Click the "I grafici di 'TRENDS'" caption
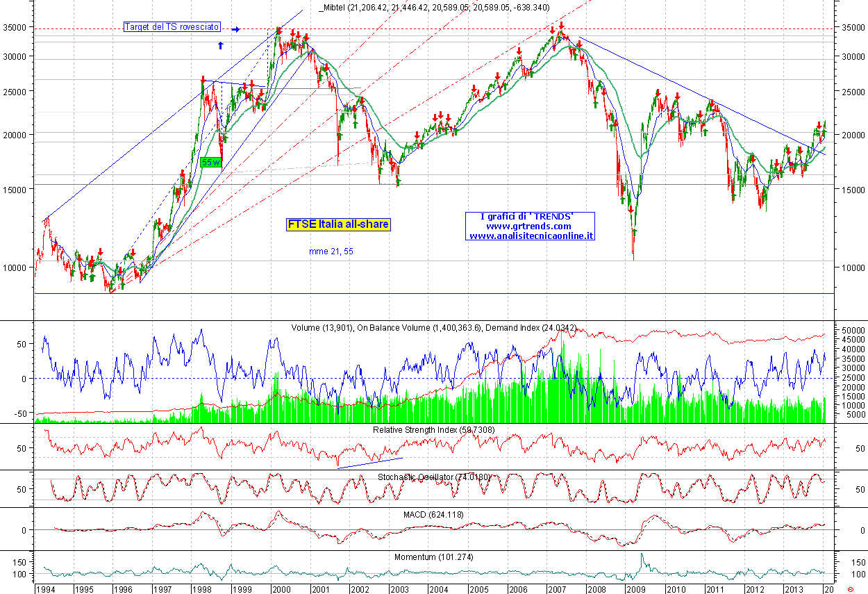The height and width of the screenshot is (594, 868). tap(527, 217)
